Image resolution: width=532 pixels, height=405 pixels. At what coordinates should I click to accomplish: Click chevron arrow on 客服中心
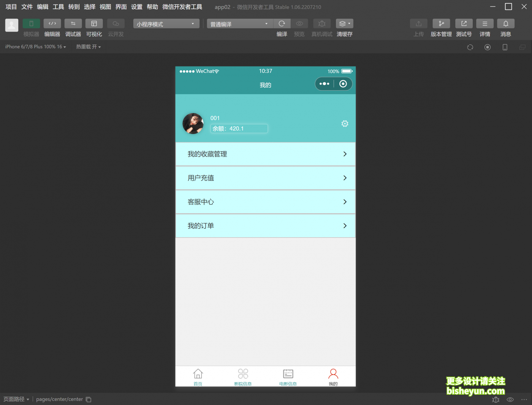(345, 202)
